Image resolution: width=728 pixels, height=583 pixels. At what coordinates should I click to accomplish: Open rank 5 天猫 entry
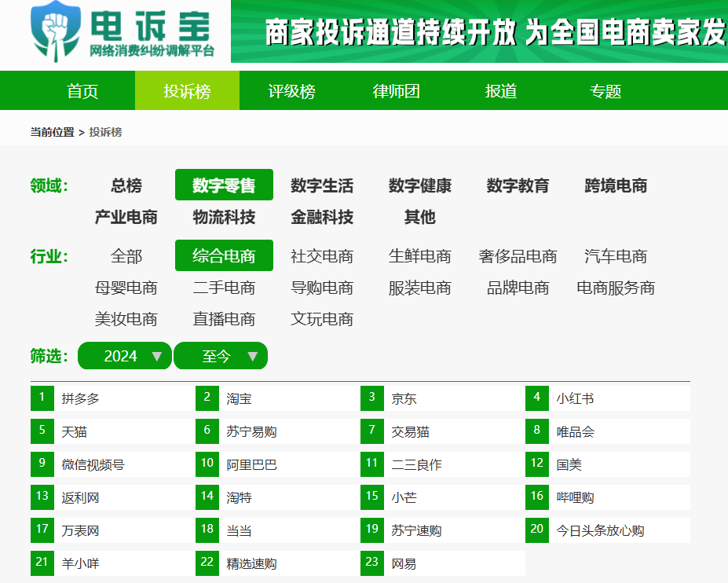point(113,431)
